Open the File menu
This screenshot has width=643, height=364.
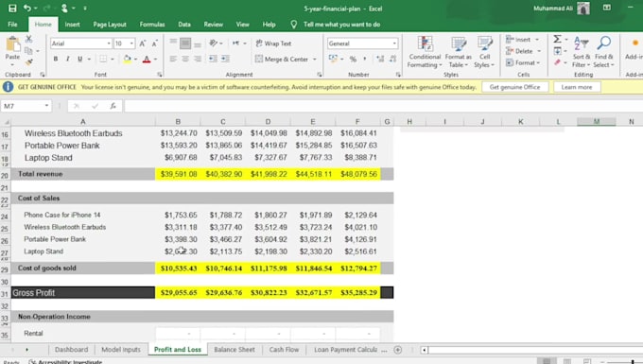pos(12,25)
